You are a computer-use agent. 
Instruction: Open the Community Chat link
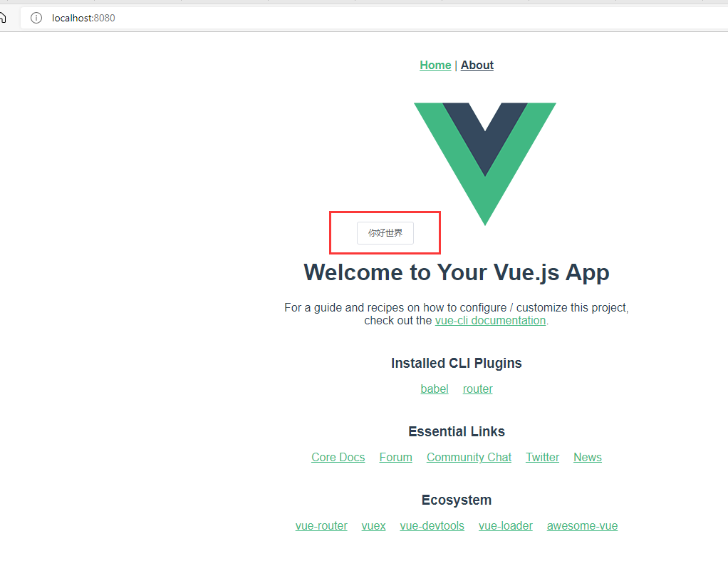tap(469, 457)
